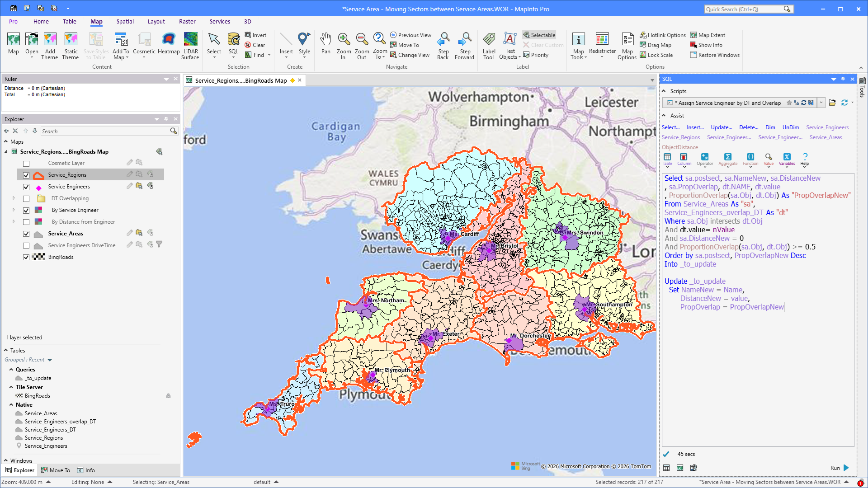Show Service Engineers DriveTime layer

click(26, 246)
